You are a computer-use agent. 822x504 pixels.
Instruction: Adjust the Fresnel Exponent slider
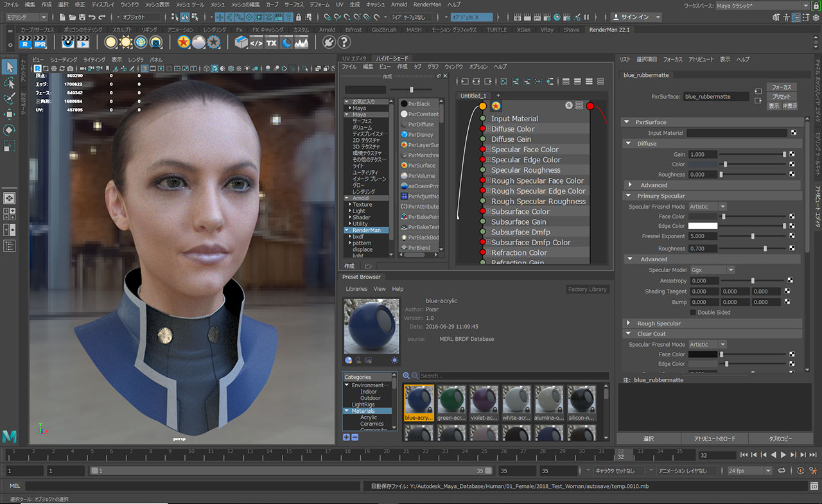[753, 236]
